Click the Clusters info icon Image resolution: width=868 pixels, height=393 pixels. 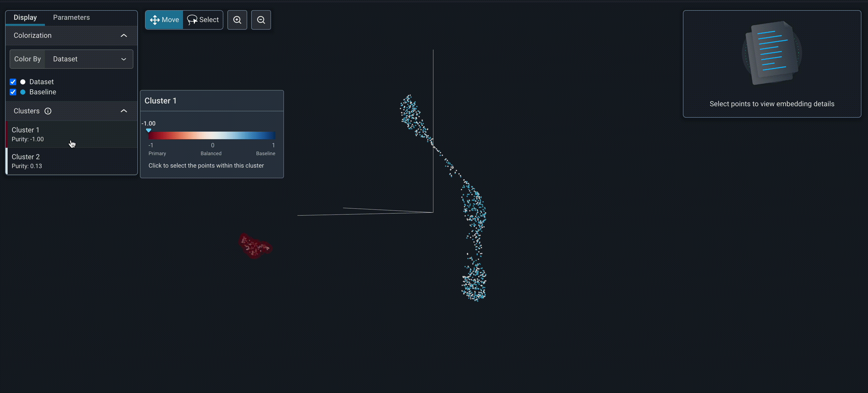click(x=48, y=111)
